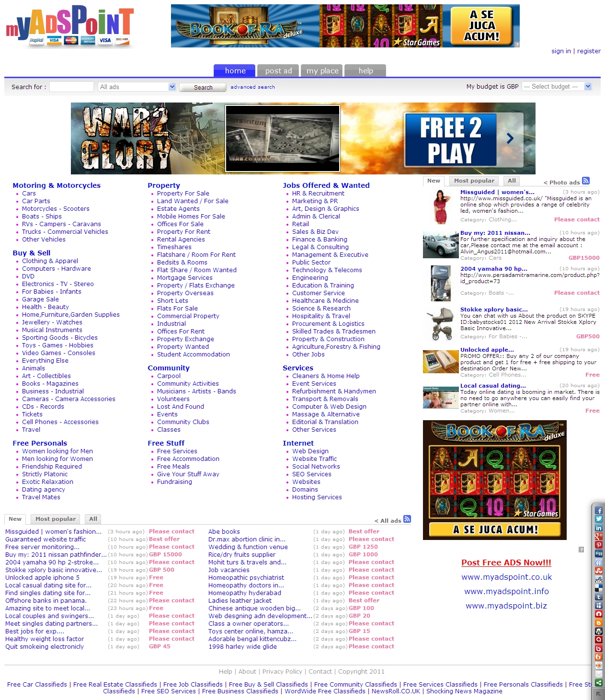Select Most popular tab in photo ads panel
Screen dimensions: 605x700
(474, 181)
